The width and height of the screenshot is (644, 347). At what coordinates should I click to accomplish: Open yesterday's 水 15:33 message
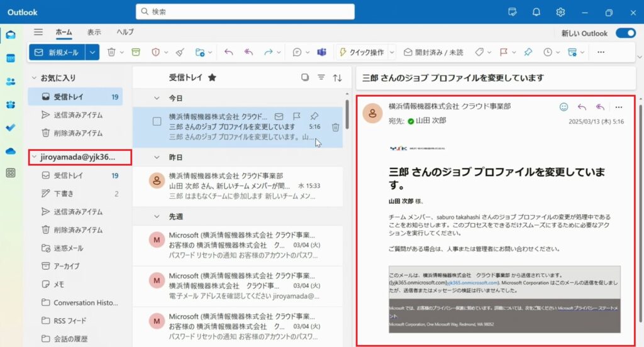(238, 186)
